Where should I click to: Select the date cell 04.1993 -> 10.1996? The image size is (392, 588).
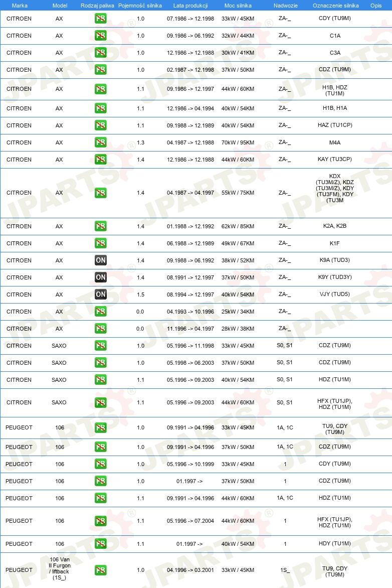pos(190,312)
